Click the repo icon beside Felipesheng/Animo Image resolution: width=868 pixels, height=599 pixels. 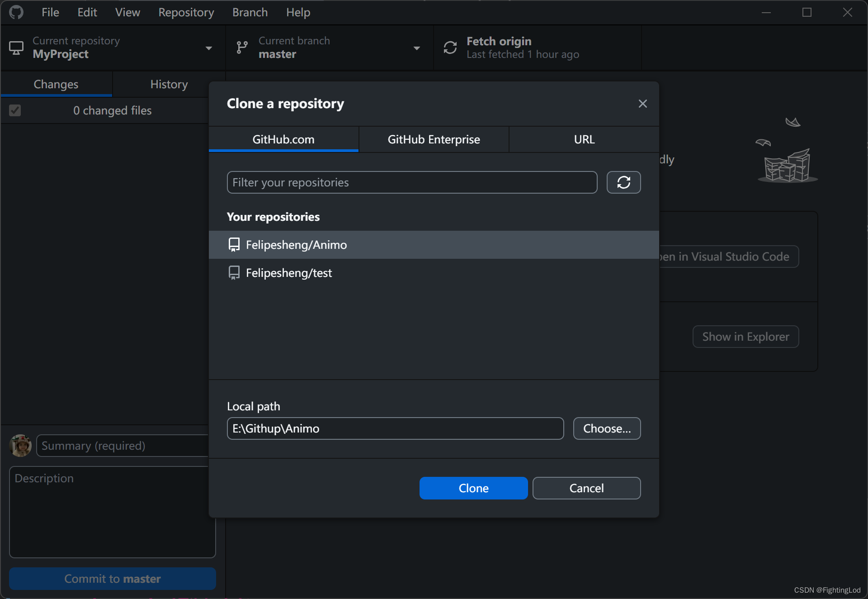[x=234, y=245]
